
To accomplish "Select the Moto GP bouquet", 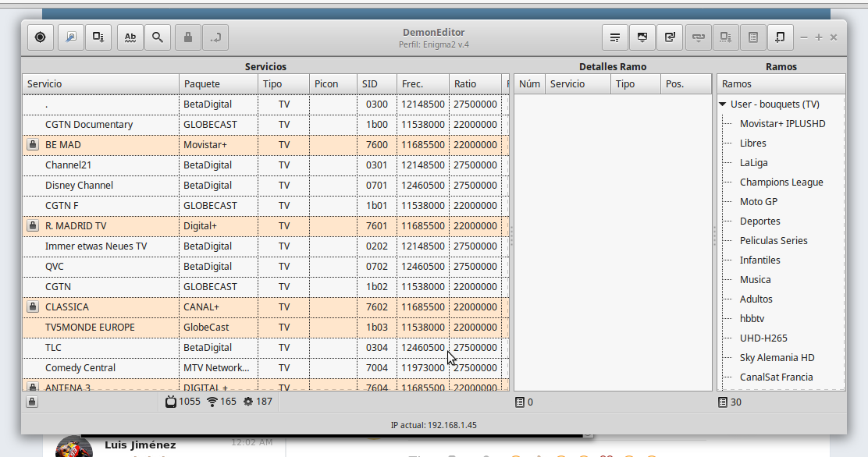I will coord(759,202).
